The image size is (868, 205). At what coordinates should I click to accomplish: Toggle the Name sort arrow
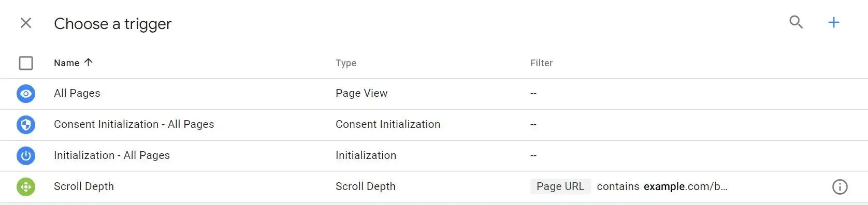[x=89, y=63]
